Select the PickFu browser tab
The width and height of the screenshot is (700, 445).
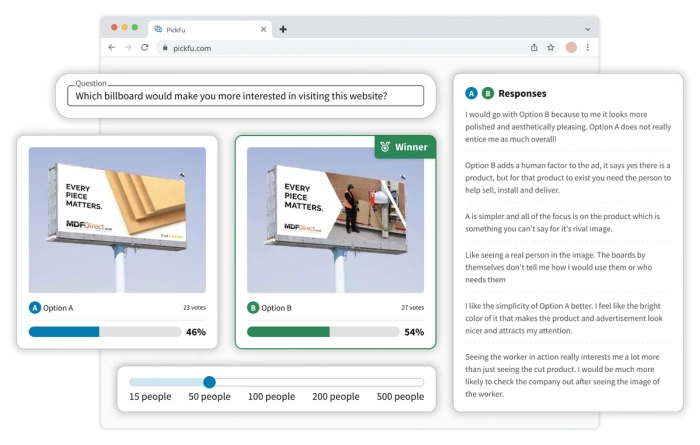tap(210, 29)
